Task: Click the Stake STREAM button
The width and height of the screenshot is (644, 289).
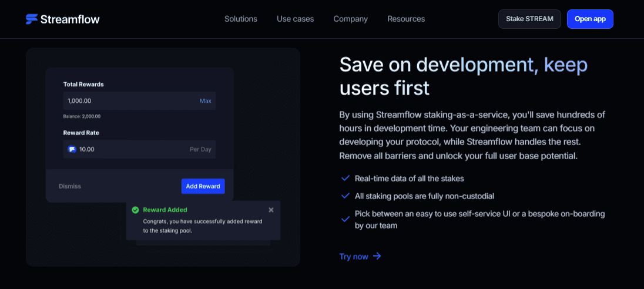Action: tap(529, 19)
